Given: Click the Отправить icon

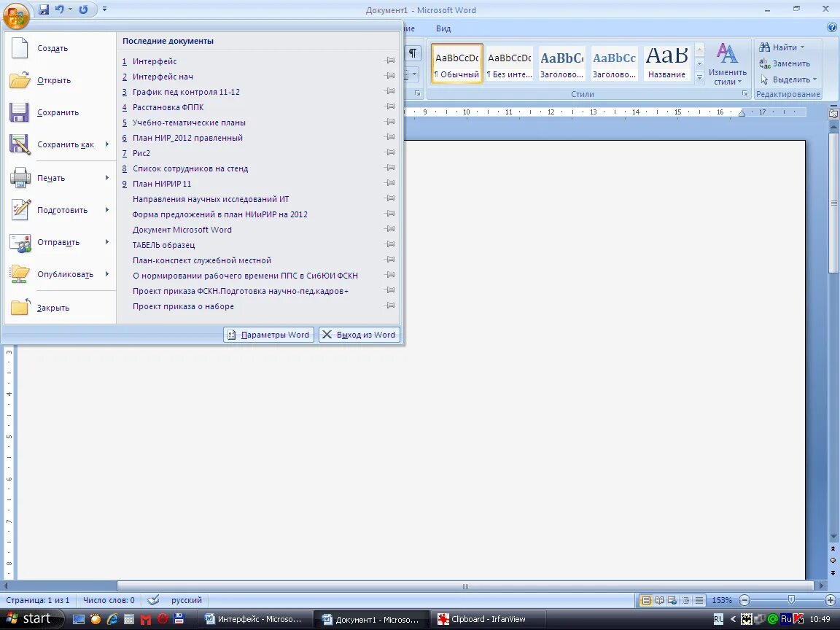Looking at the screenshot, I should 20,242.
